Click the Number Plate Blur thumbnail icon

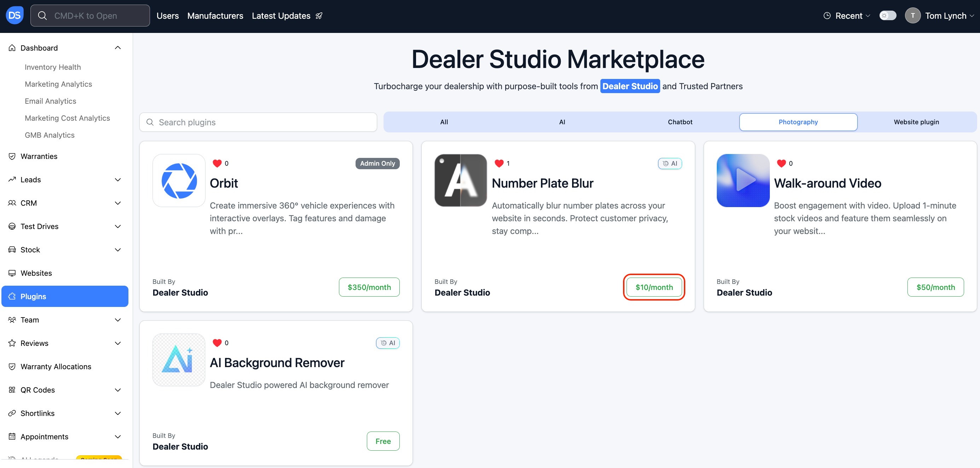tap(460, 181)
